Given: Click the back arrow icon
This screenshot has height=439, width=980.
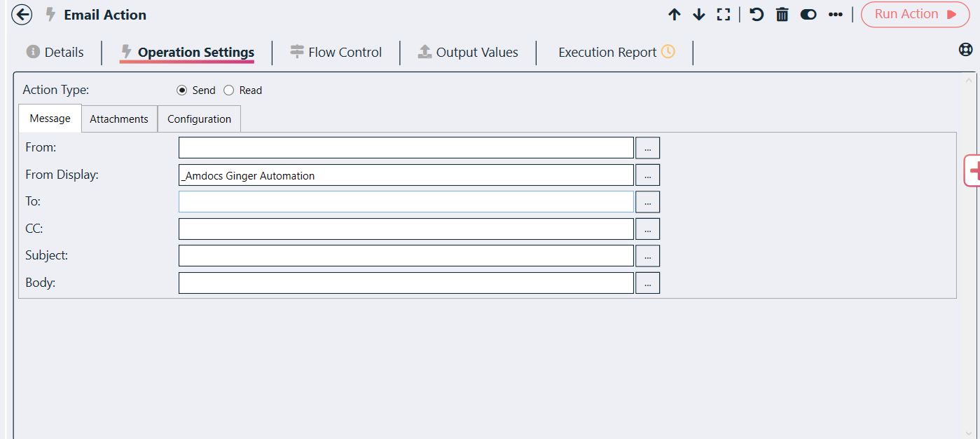Looking at the screenshot, I should pyautogui.click(x=22, y=15).
